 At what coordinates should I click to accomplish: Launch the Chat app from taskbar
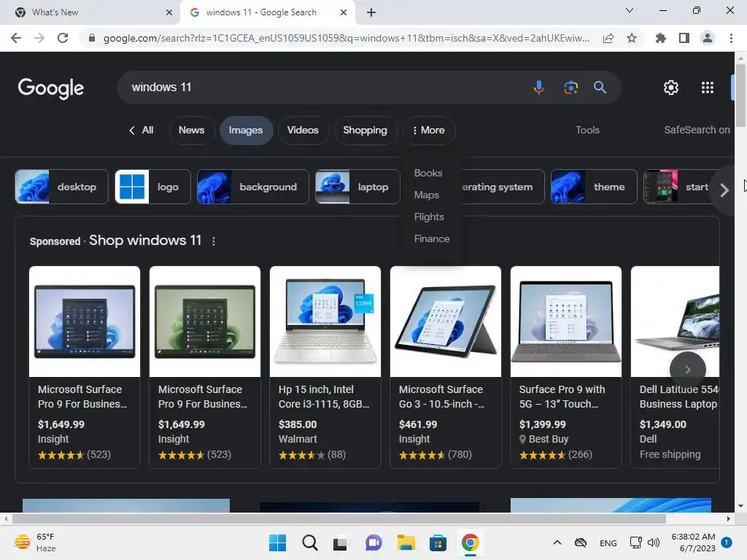coord(373,542)
